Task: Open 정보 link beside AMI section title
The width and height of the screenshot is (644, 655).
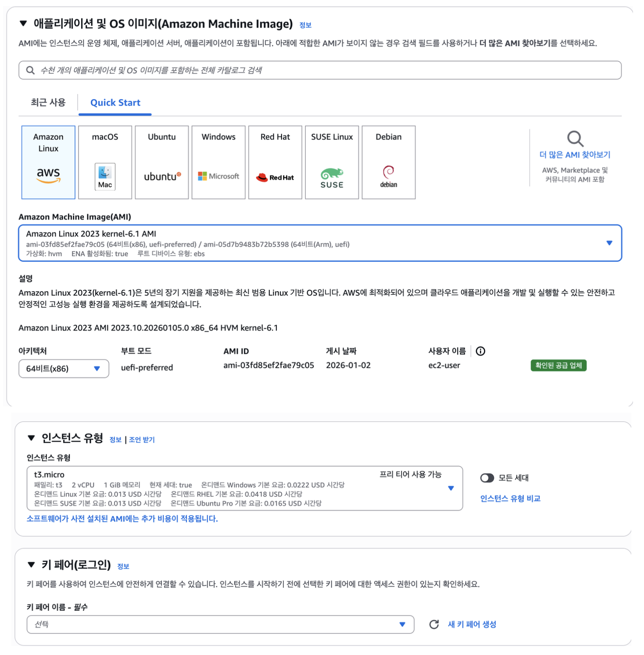Action: tap(305, 25)
